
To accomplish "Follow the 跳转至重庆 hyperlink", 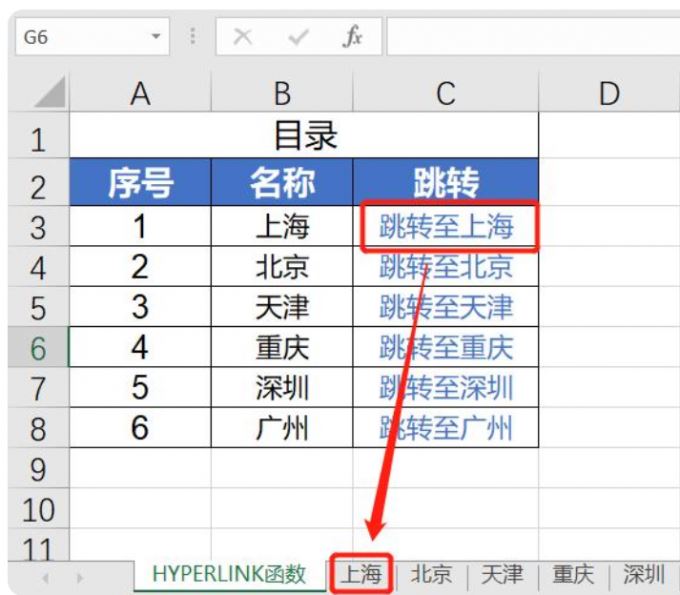I will (446, 347).
